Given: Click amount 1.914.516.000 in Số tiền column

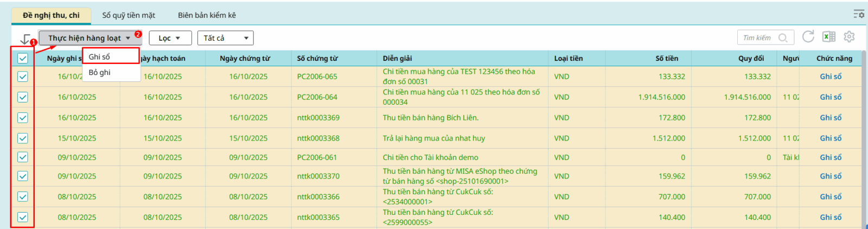Looking at the screenshot, I should coord(662,97).
